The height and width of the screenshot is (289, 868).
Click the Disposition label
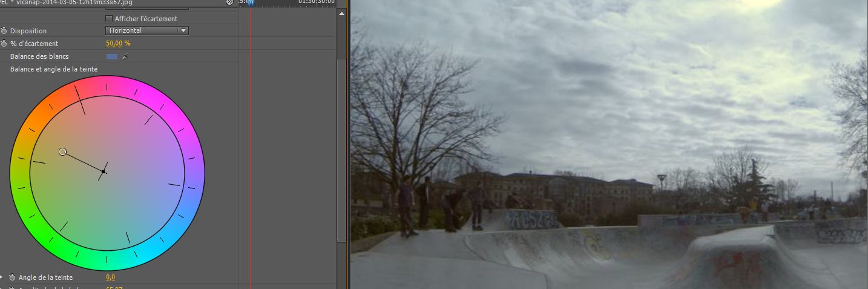click(28, 31)
